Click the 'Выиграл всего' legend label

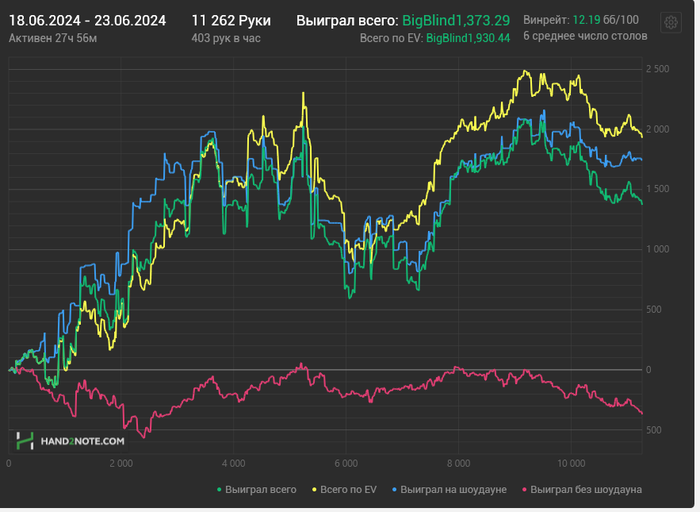(x=261, y=490)
